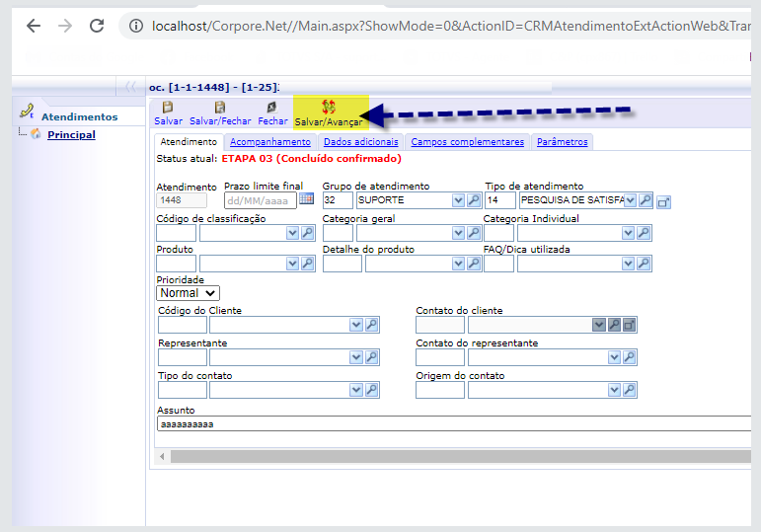This screenshot has width=761, height=532.
Task: Select the Atendimento tab
Action: 189,142
